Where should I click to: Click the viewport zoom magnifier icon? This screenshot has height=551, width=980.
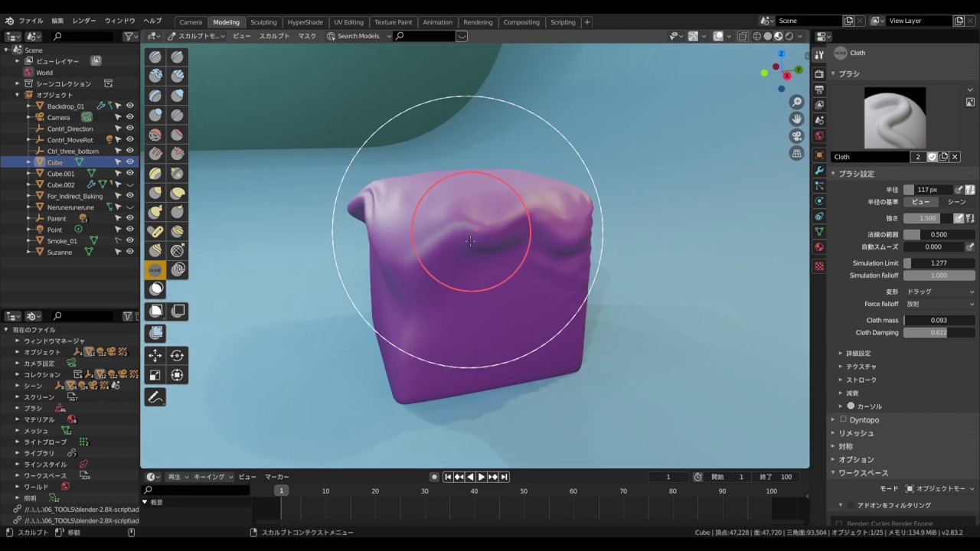pos(797,102)
